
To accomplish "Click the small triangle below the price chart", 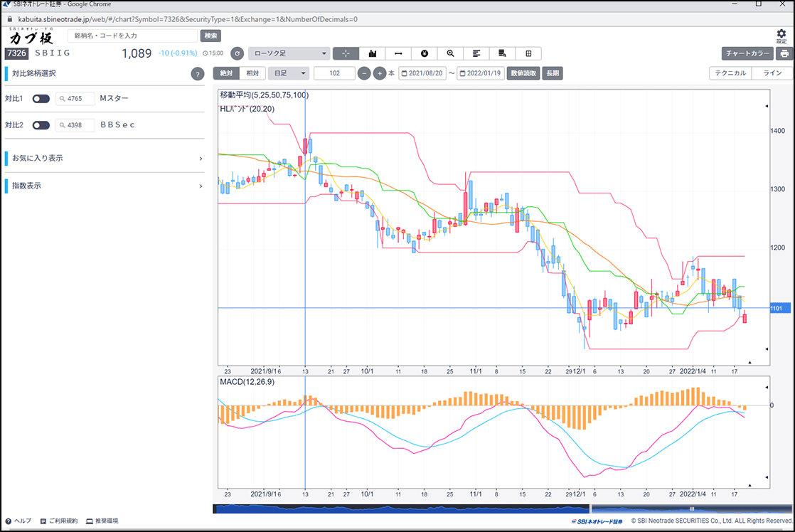I will [750, 362].
